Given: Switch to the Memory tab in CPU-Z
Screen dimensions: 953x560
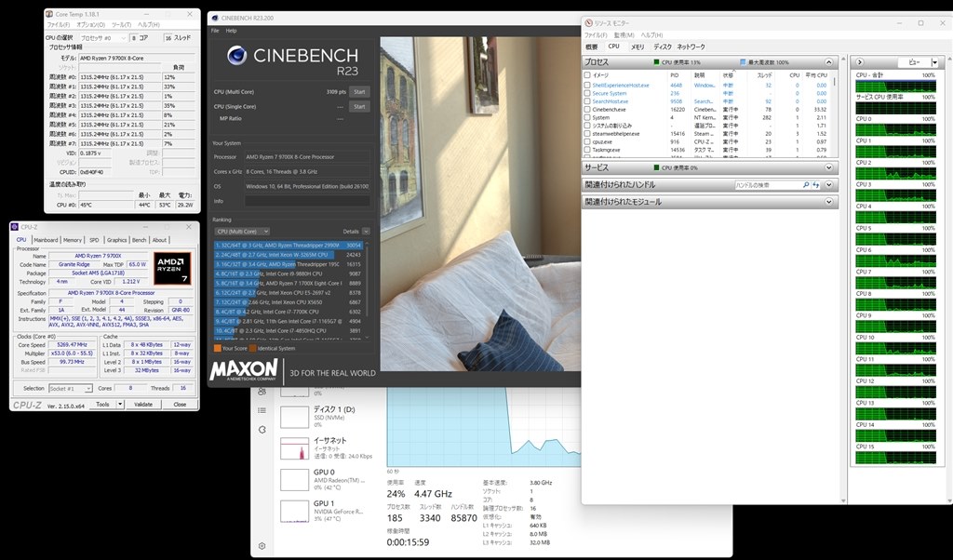Looking at the screenshot, I should coord(73,240).
